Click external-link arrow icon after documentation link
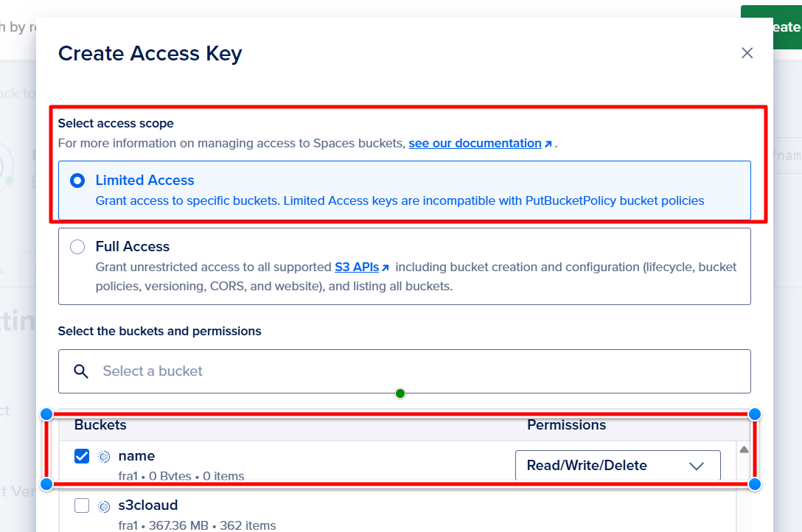The image size is (802, 532). (x=548, y=144)
